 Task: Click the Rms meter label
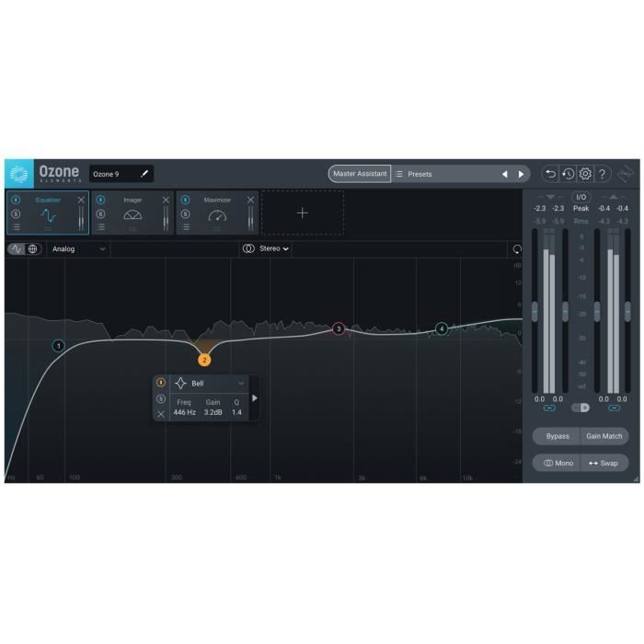(x=581, y=221)
